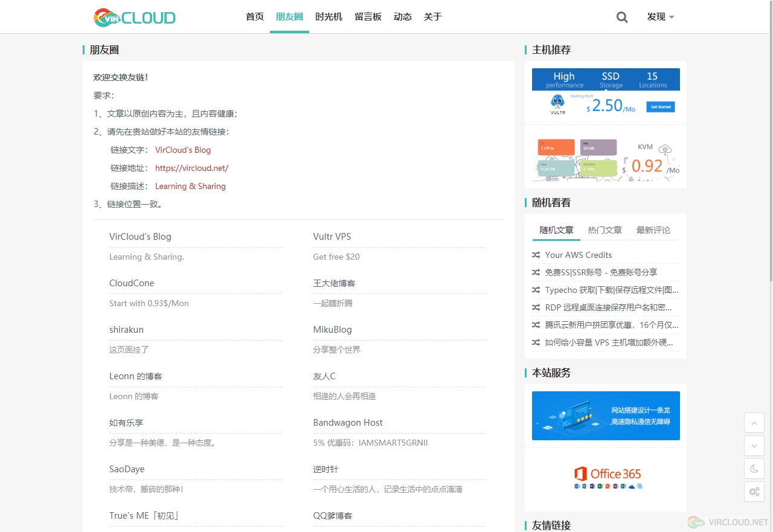Click the scroll-to-top arrow button

click(754, 423)
